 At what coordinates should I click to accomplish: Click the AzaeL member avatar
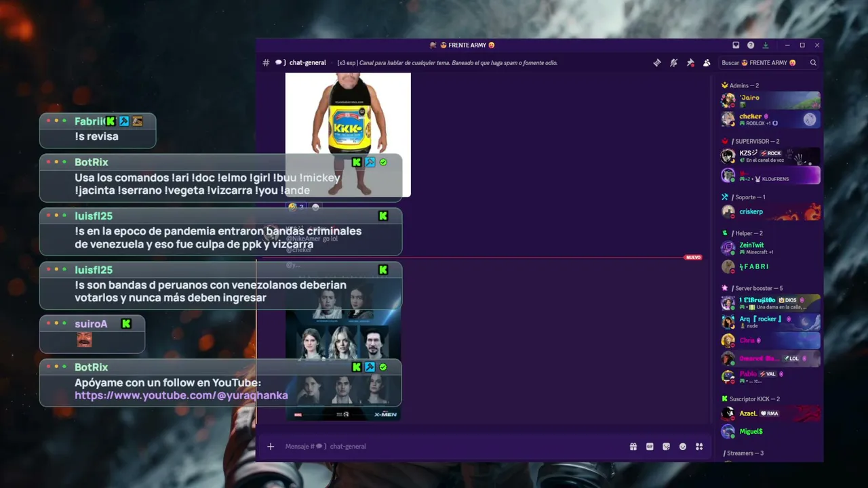[728, 413]
